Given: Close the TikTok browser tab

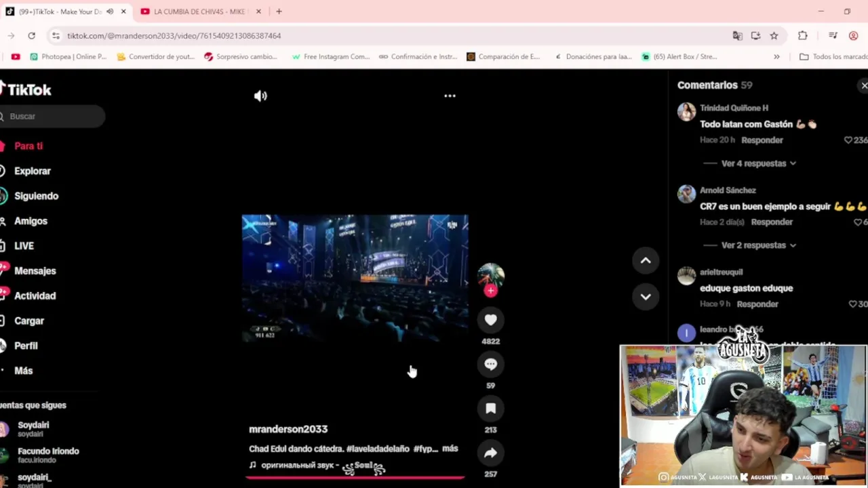Looking at the screenshot, I should (123, 12).
